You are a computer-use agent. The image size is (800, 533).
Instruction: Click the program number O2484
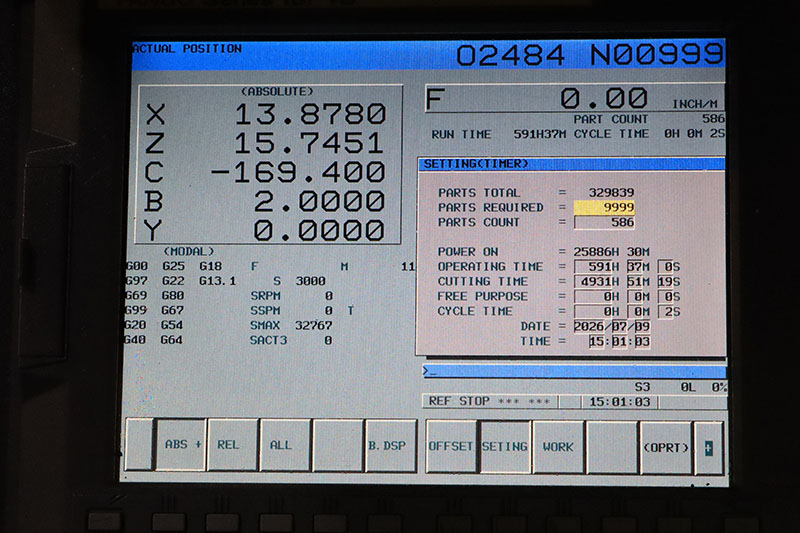point(511,55)
